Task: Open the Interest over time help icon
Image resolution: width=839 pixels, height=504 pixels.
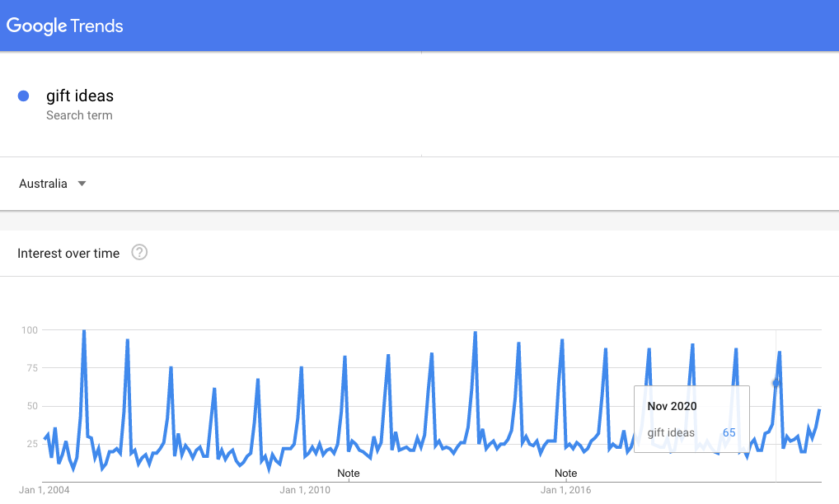Action: point(139,252)
